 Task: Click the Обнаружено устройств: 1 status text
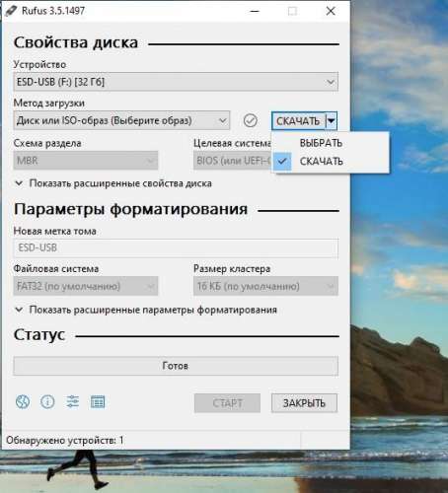tap(64, 440)
